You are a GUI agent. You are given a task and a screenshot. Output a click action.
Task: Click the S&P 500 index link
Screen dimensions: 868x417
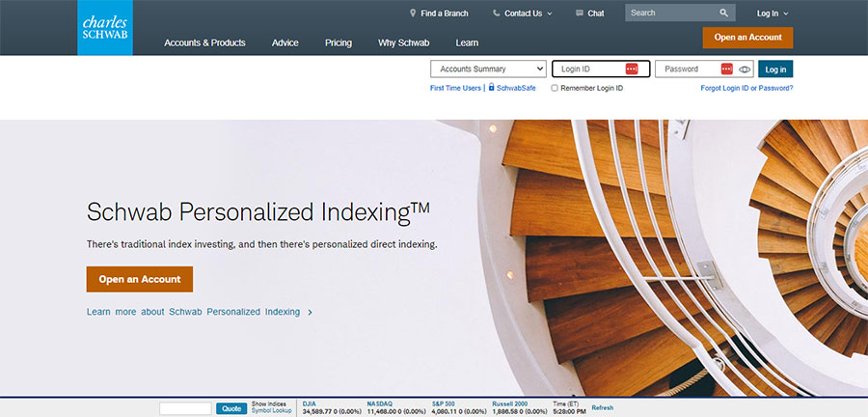coord(444,404)
